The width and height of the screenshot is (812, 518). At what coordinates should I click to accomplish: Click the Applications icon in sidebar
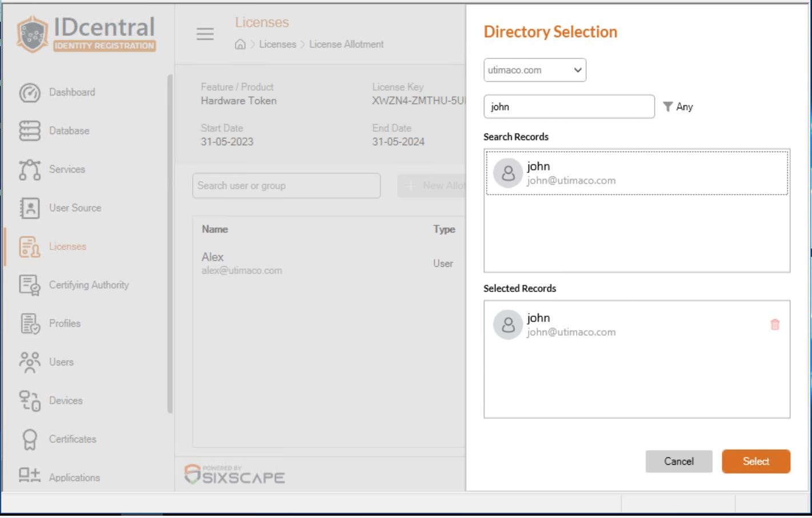click(x=30, y=475)
